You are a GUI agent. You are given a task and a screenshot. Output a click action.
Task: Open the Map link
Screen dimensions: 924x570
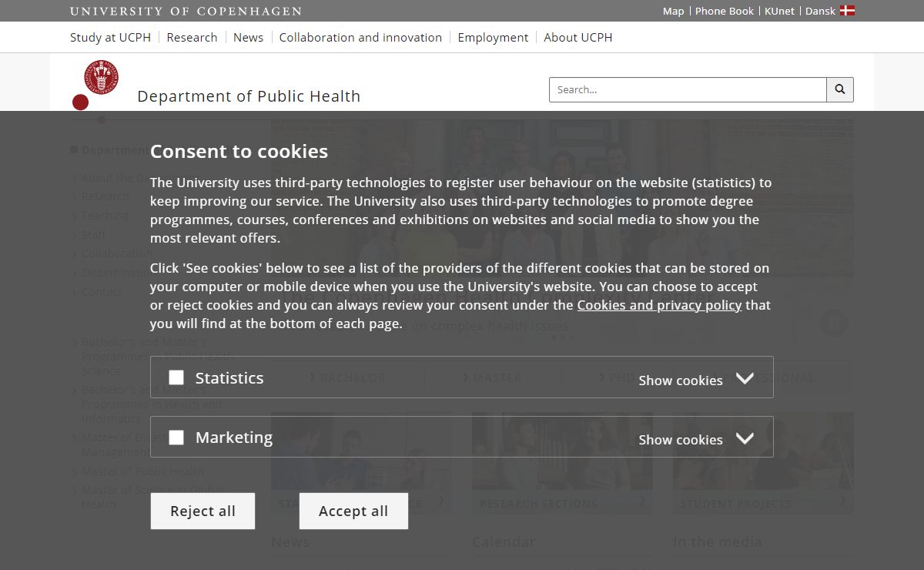click(673, 11)
